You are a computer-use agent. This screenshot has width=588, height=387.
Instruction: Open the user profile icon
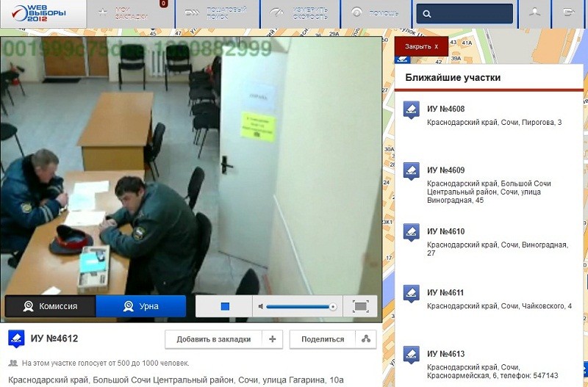click(x=535, y=13)
